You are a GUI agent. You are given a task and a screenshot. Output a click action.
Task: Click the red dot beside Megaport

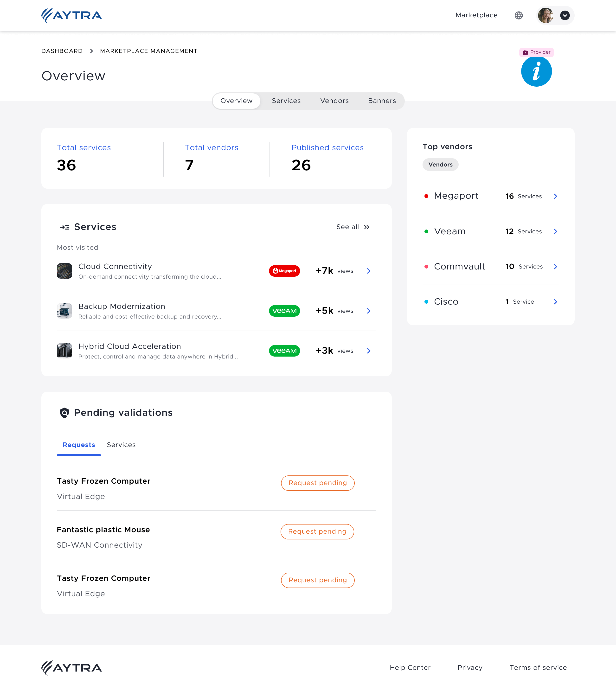click(426, 196)
